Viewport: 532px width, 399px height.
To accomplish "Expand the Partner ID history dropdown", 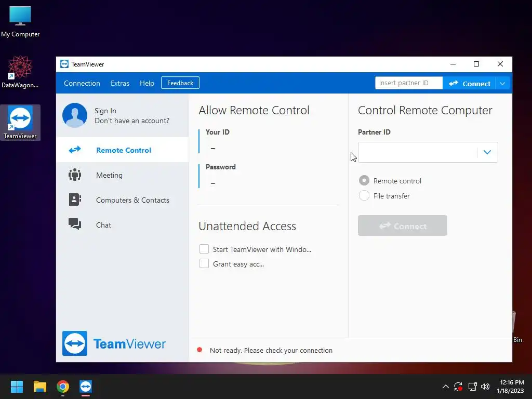I will pyautogui.click(x=487, y=152).
